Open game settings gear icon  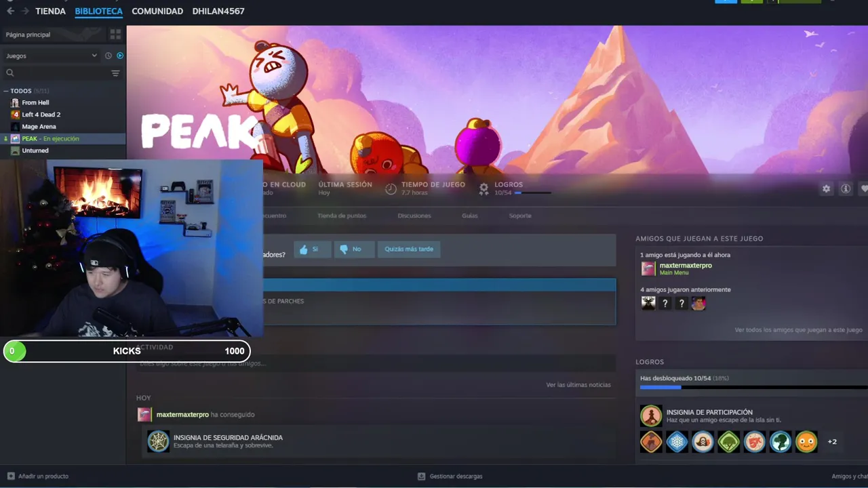826,189
